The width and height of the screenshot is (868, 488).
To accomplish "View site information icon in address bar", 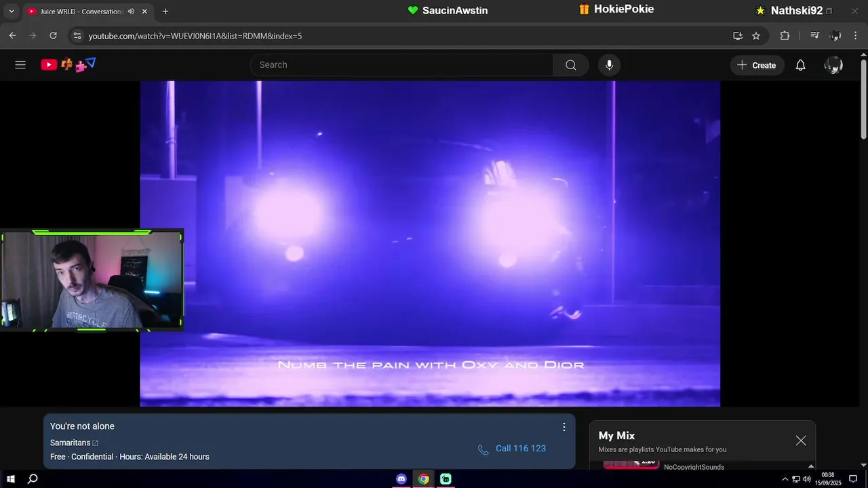I will coord(77,36).
